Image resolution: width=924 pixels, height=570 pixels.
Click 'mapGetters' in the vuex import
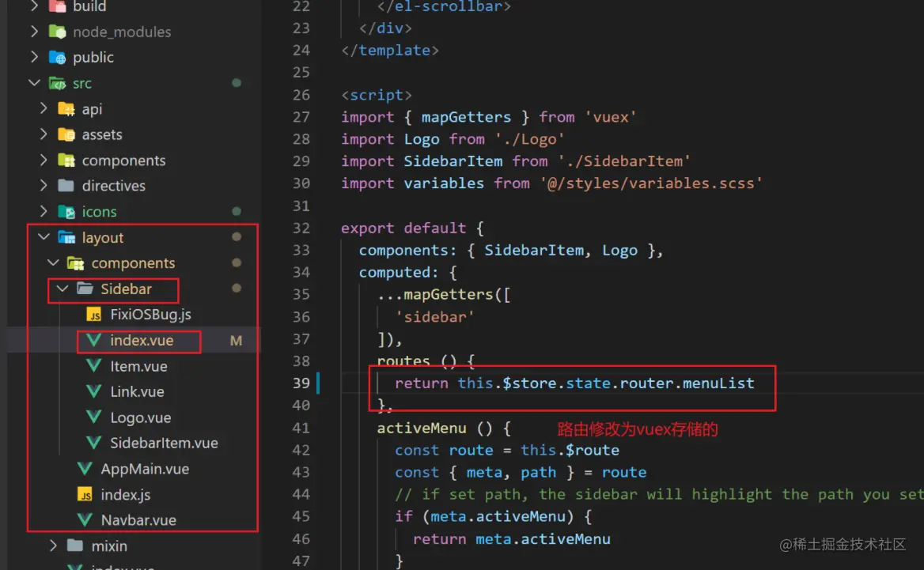point(466,116)
